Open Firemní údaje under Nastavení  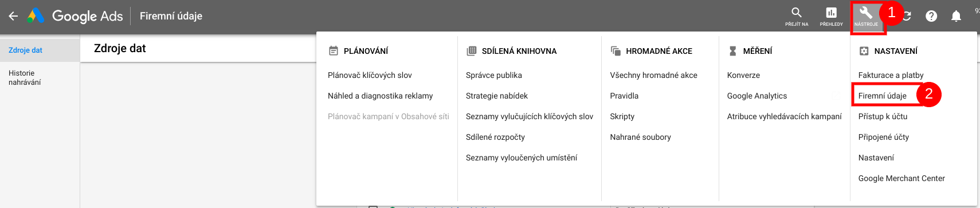(x=883, y=96)
